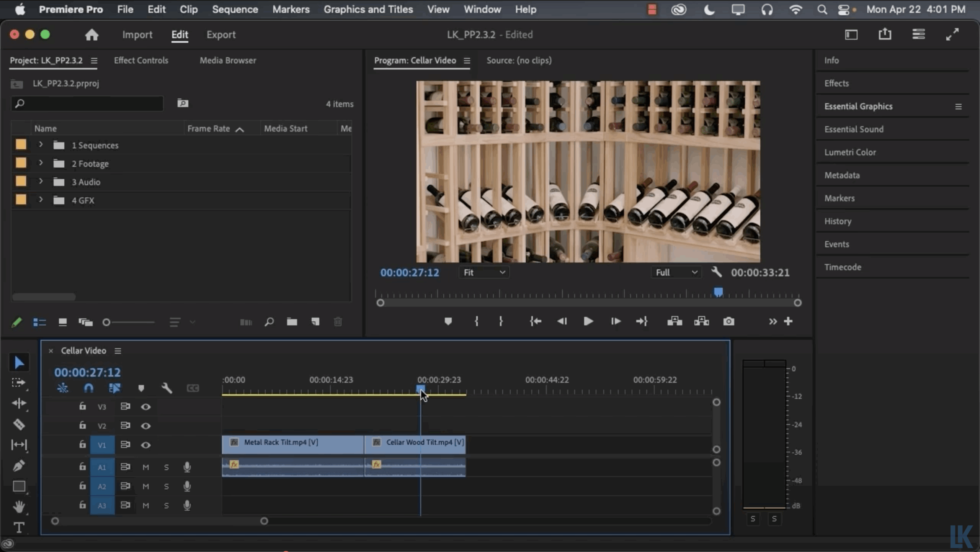Click the project thumbnail zoom slider
The image size is (980, 552).
[107, 322]
